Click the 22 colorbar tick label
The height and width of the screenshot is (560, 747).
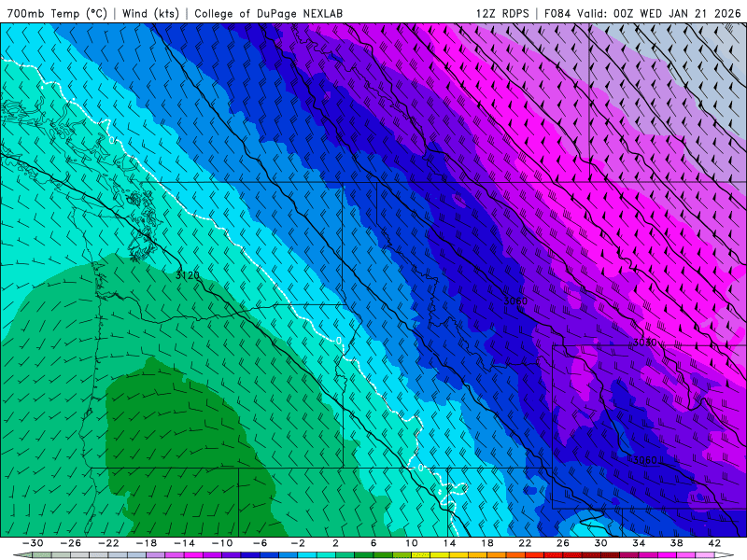coord(525,543)
